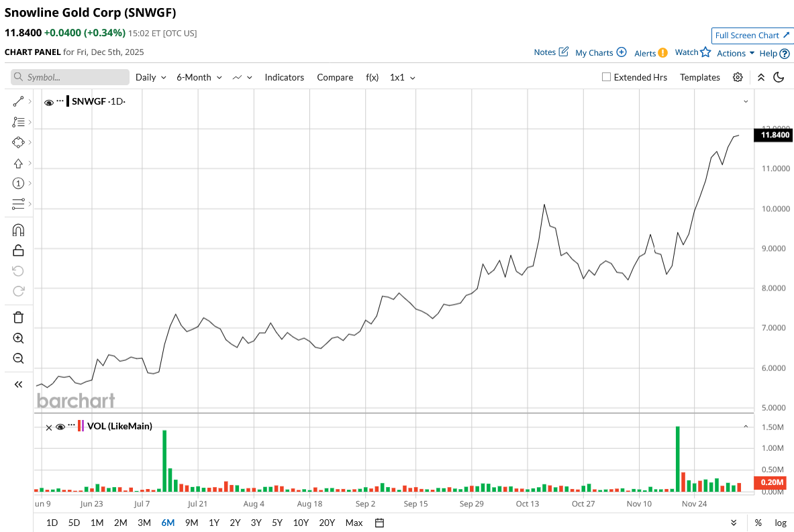Open chart settings gear icon

(738, 77)
